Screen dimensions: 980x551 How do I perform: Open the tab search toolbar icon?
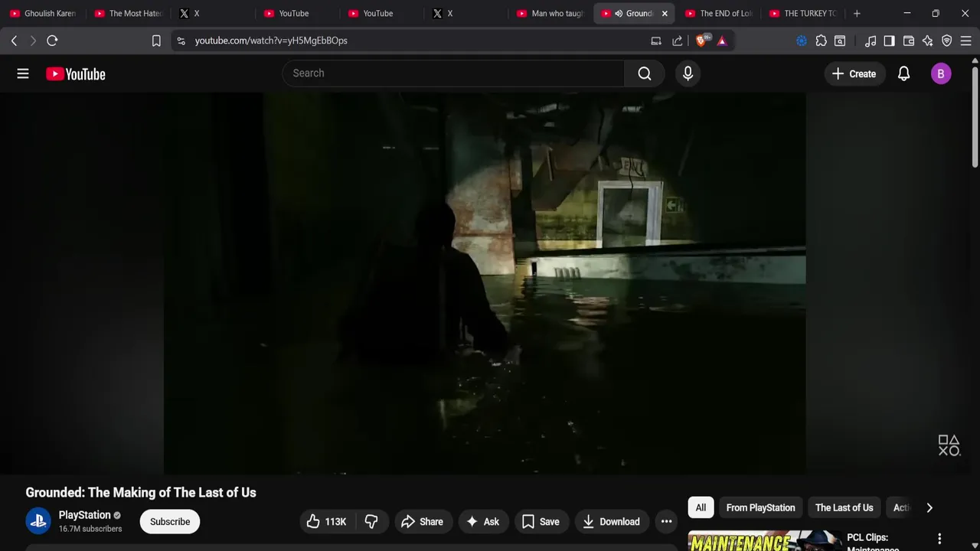[840, 41]
